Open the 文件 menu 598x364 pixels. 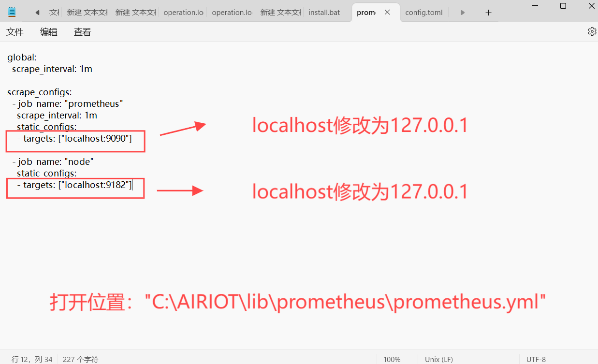(x=15, y=32)
